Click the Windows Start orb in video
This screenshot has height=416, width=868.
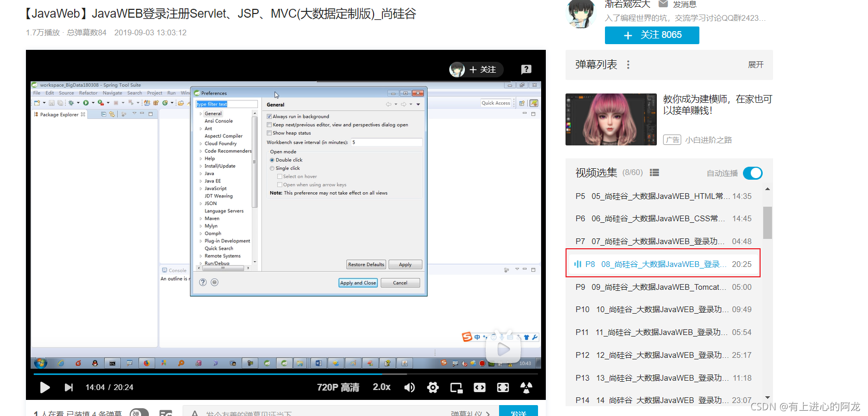(x=40, y=363)
